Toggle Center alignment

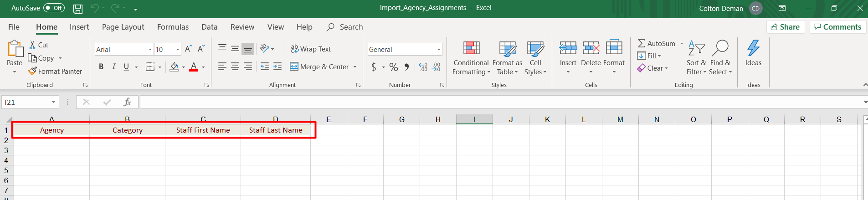pos(235,67)
